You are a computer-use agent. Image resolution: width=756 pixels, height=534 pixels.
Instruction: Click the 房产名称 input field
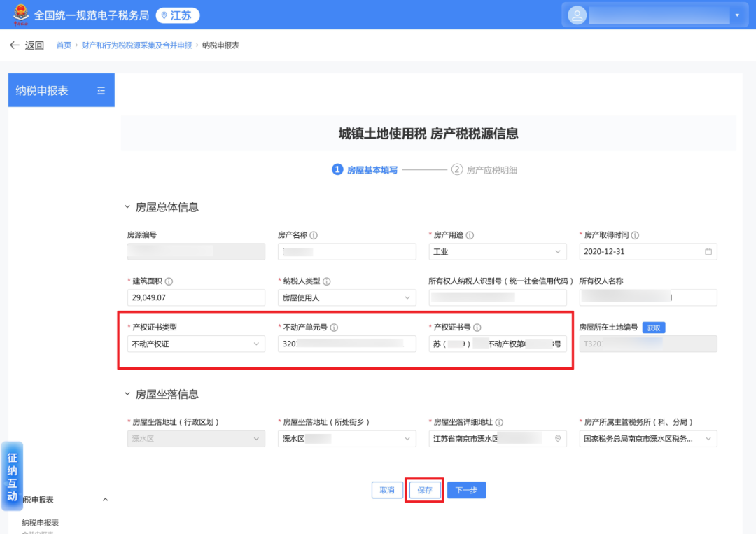pos(346,251)
